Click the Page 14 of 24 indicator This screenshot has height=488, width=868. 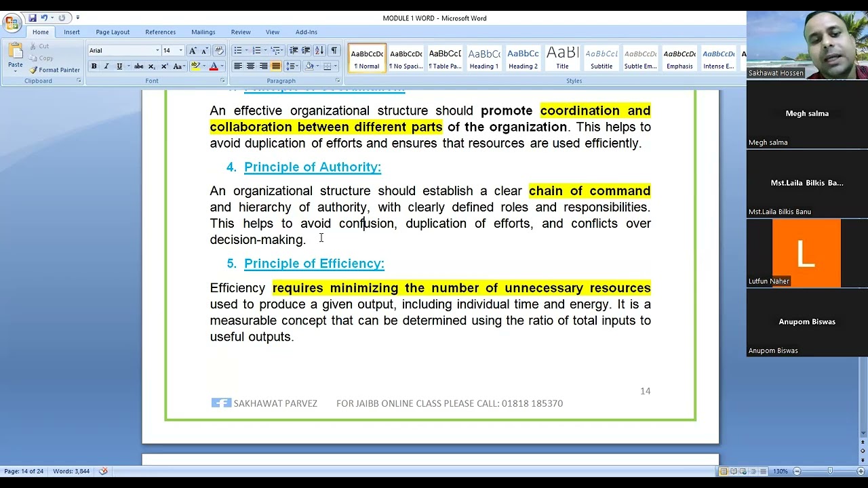(24, 471)
